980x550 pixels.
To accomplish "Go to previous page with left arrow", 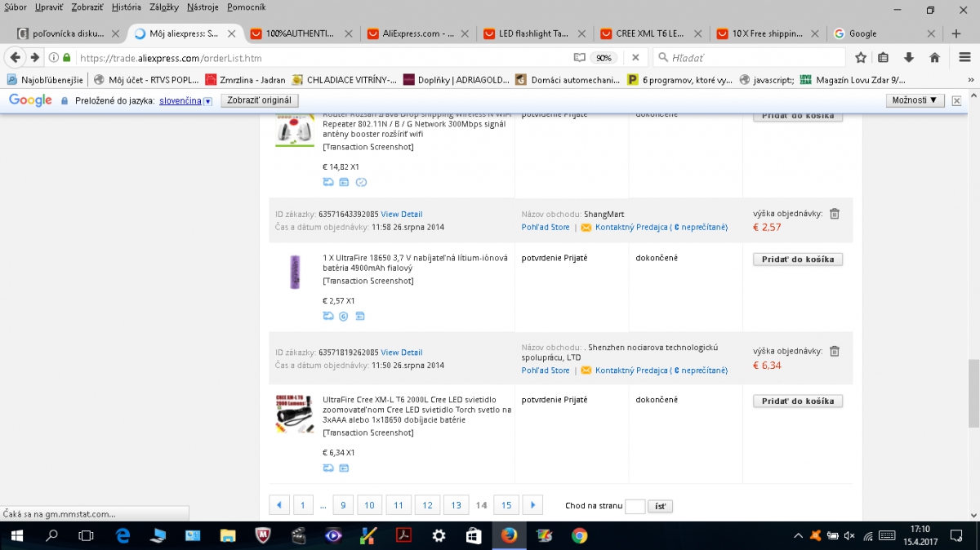I will [279, 505].
